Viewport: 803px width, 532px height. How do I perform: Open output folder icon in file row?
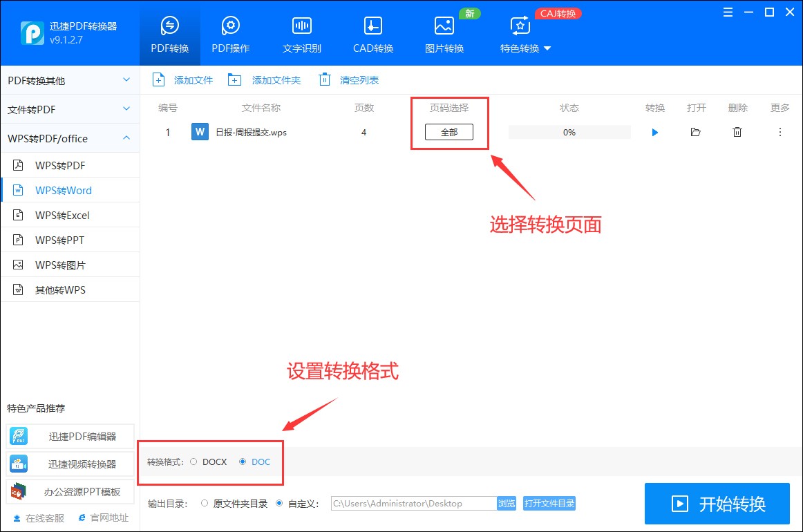click(x=695, y=132)
